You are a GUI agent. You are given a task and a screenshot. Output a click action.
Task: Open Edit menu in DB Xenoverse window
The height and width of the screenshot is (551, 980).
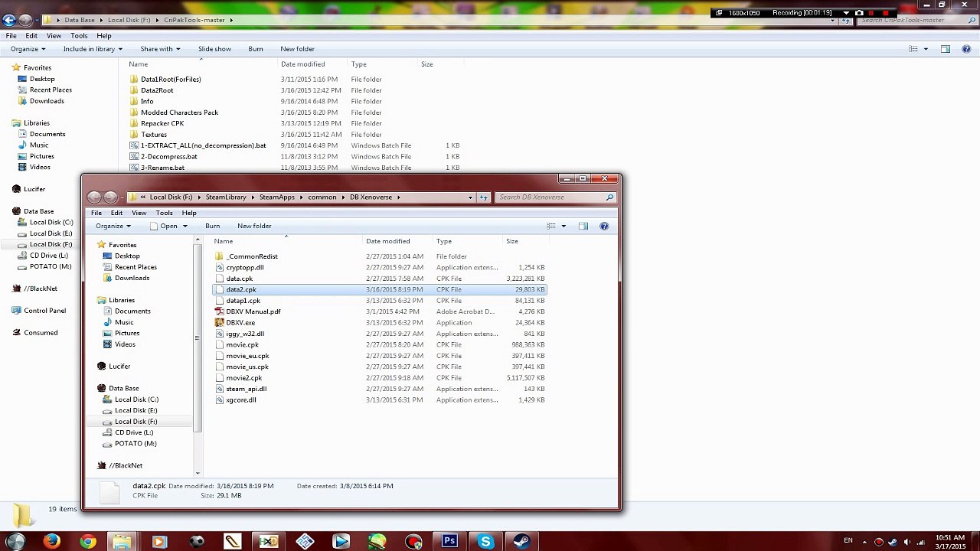(x=116, y=213)
